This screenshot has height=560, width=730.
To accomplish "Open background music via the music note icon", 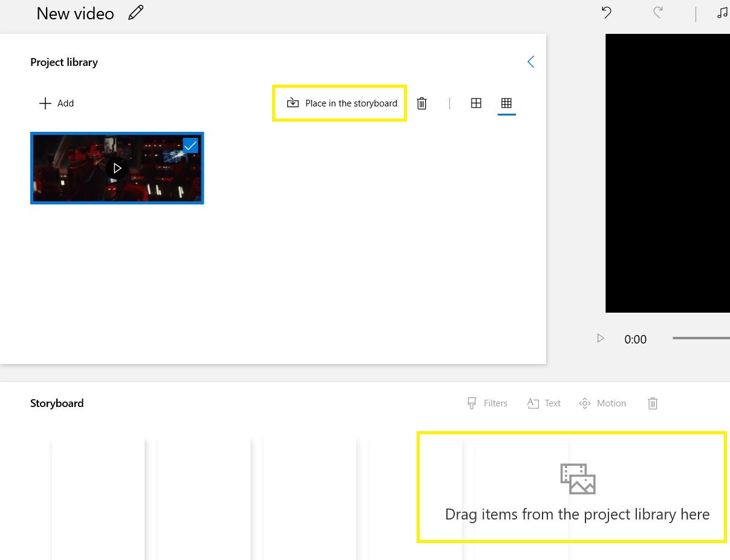I will [x=722, y=13].
